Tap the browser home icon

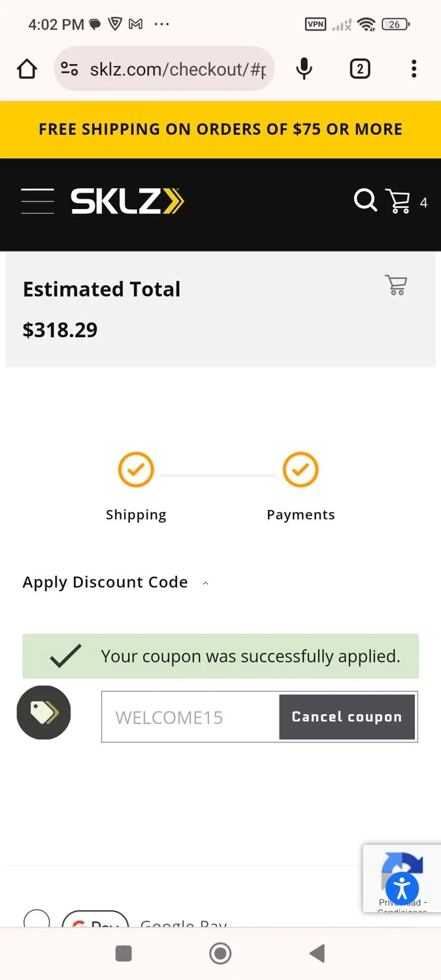[x=27, y=69]
